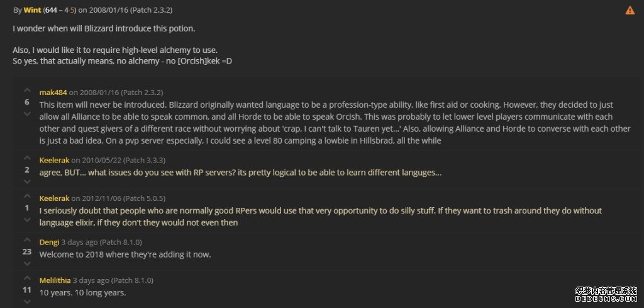The height and width of the screenshot is (308, 644).
Task: Downvote mak484's reply
Action: click(x=27, y=114)
